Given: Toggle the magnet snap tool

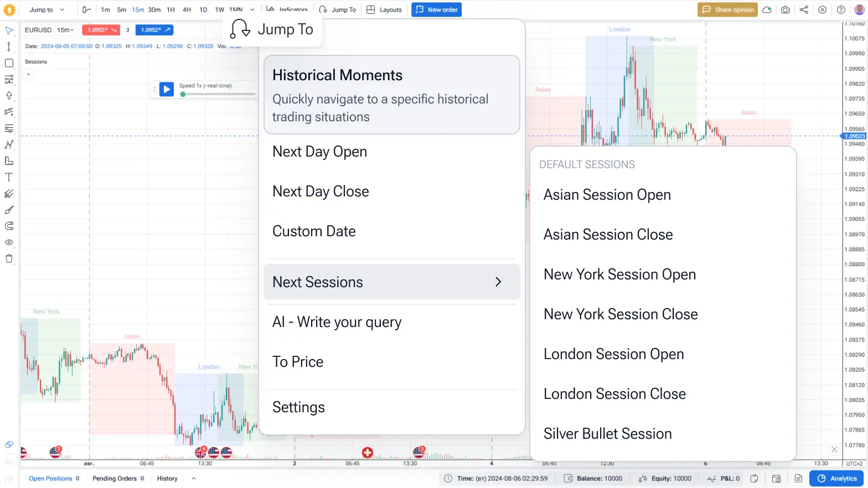Looking at the screenshot, I should tap(9, 226).
